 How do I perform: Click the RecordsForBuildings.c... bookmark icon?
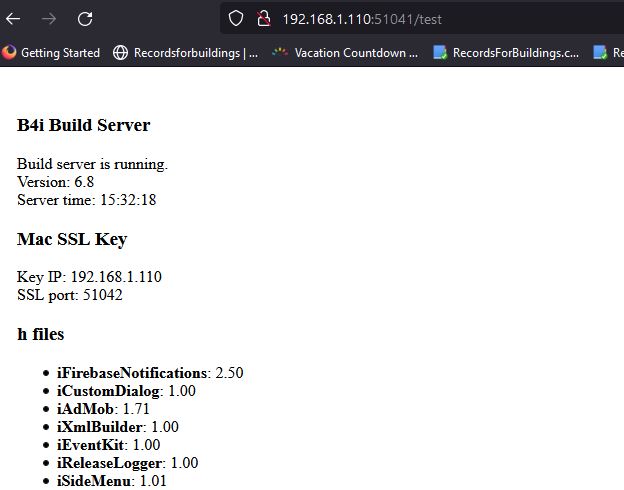click(440, 53)
